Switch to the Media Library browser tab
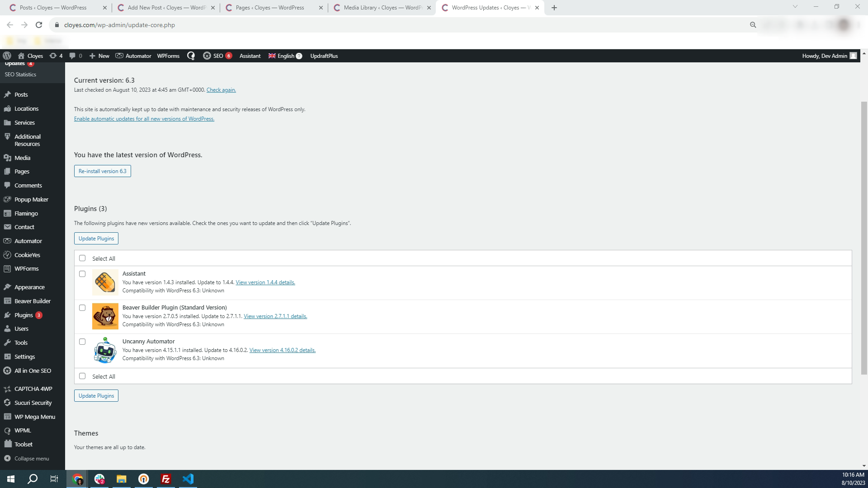Screen dimensions: 868x488 (382, 8)
